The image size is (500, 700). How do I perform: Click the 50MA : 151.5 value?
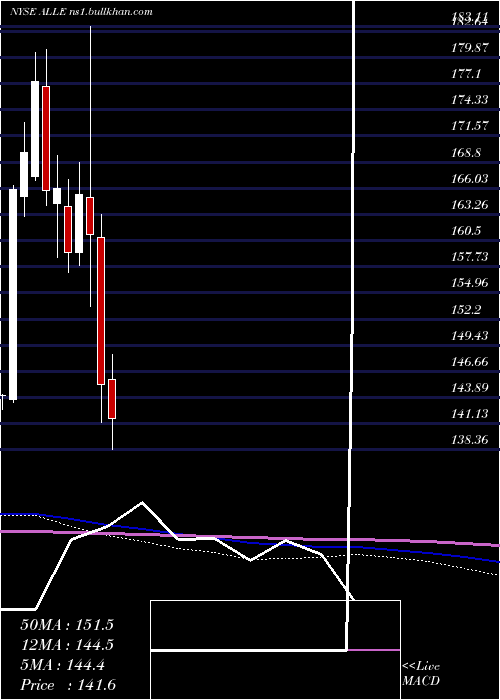coord(67,625)
